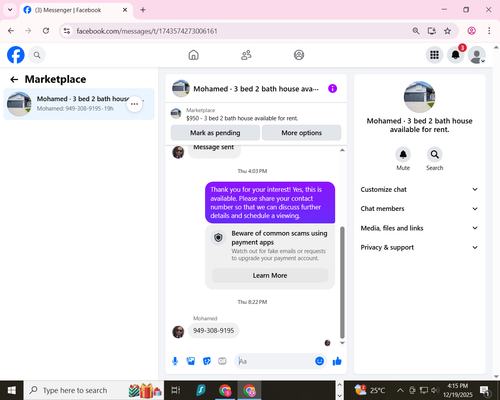This screenshot has height=400, width=500.
Task: Click the chat scroll up arrow
Action: coord(342,150)
